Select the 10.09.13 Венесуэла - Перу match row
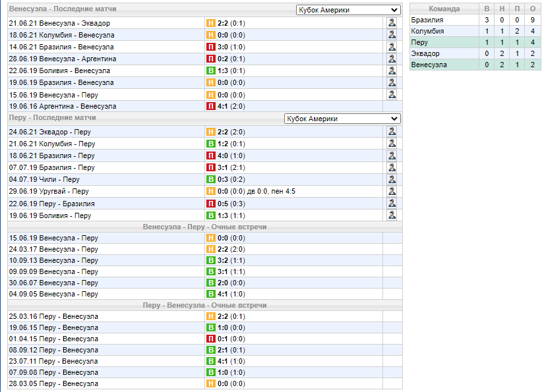 click(205, 260)
